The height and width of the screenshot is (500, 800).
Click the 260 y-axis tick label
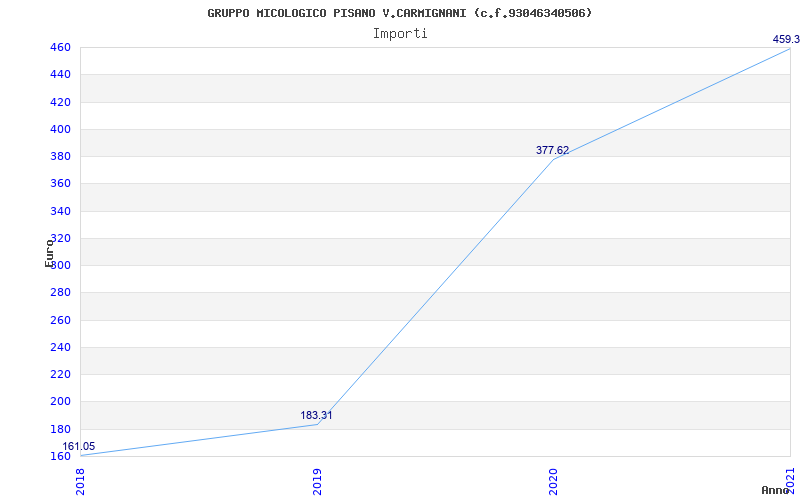pyautogui.click(x=60, y=320)
